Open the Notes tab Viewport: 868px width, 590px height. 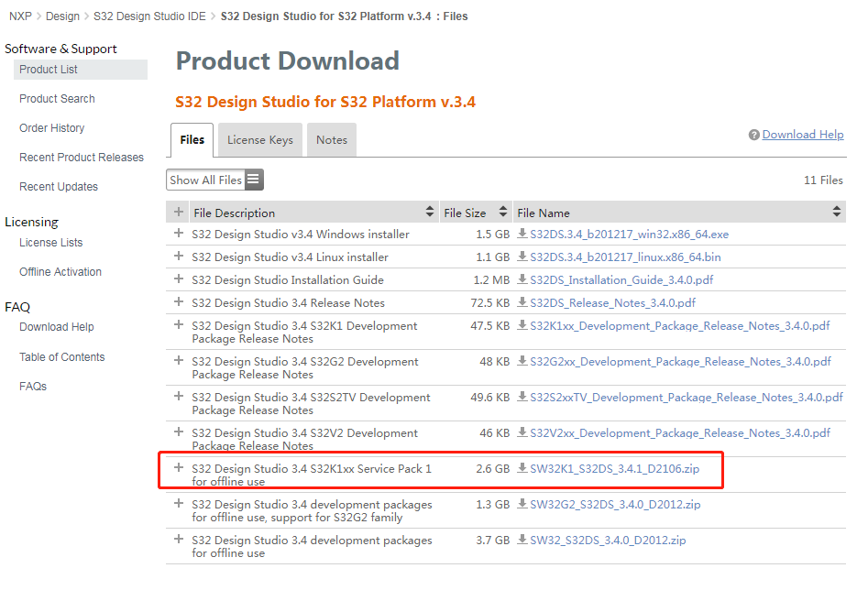click(332, 140)
